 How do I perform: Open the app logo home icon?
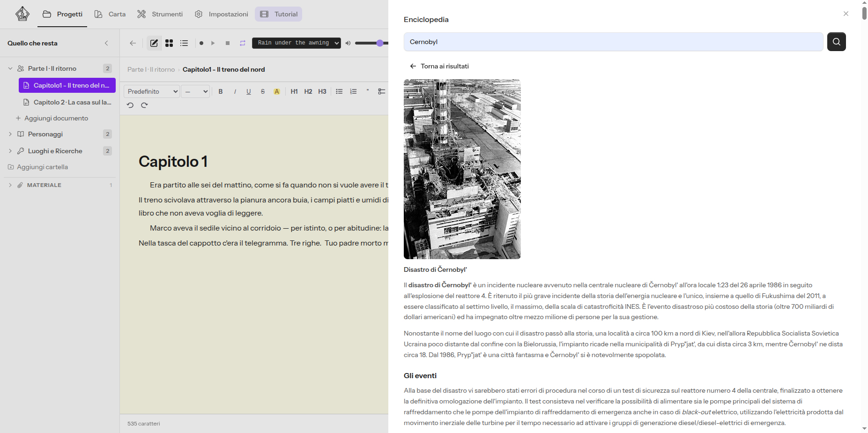click(x=22, y=14)
